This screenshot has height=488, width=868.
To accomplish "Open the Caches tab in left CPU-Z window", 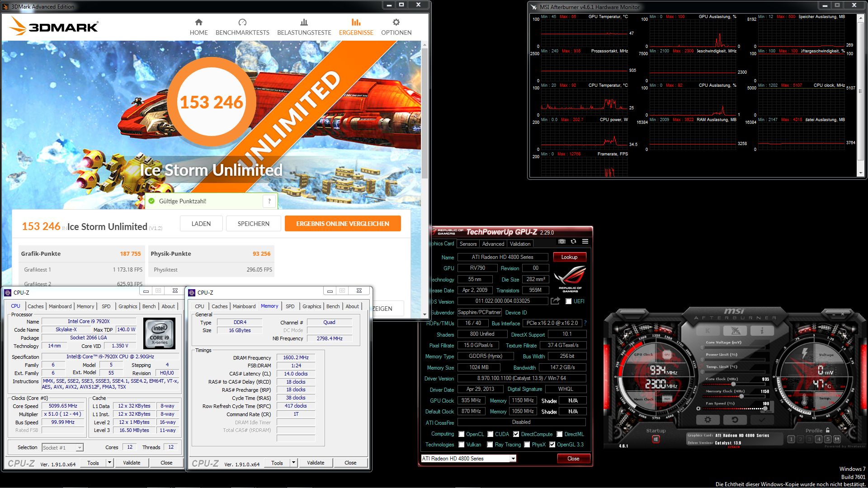I will click(36, 306).
